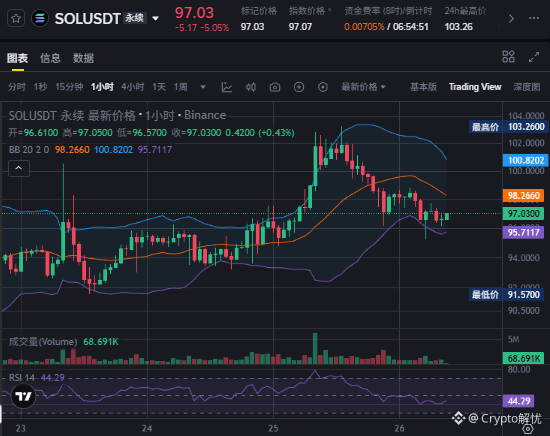Click date 24 on time axis
Screen dimensions: 550x436
[147, 428]
